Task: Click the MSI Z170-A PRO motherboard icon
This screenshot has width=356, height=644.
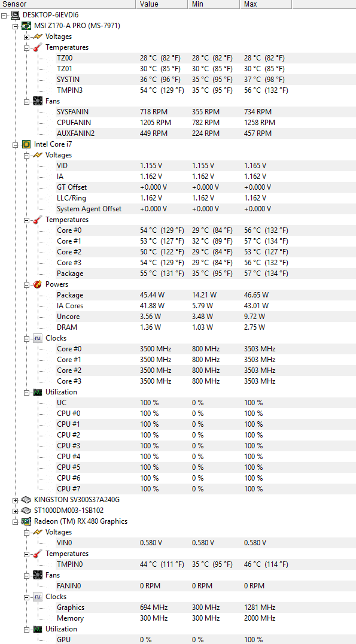Action: (27, 26)
